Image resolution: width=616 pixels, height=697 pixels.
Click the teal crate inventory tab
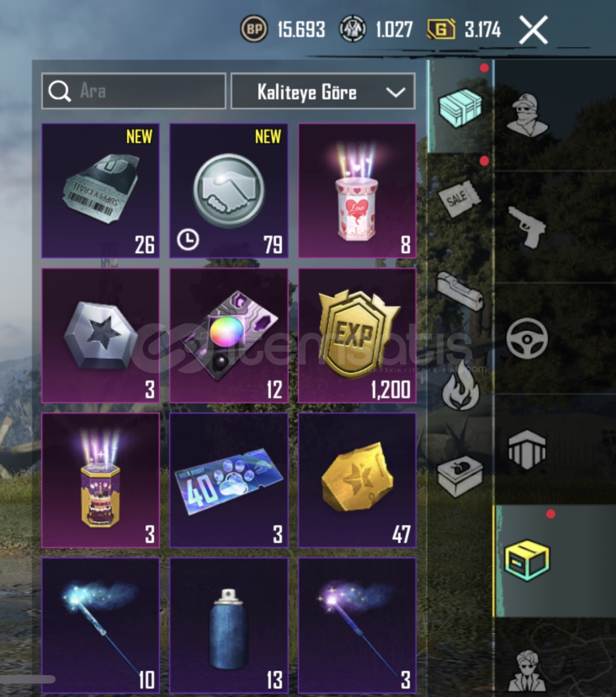(460, 108)
